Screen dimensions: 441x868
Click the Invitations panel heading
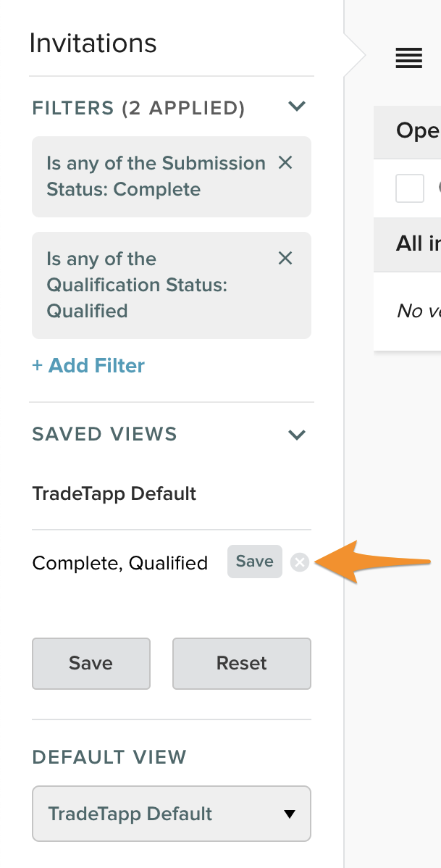click(93, 43)
